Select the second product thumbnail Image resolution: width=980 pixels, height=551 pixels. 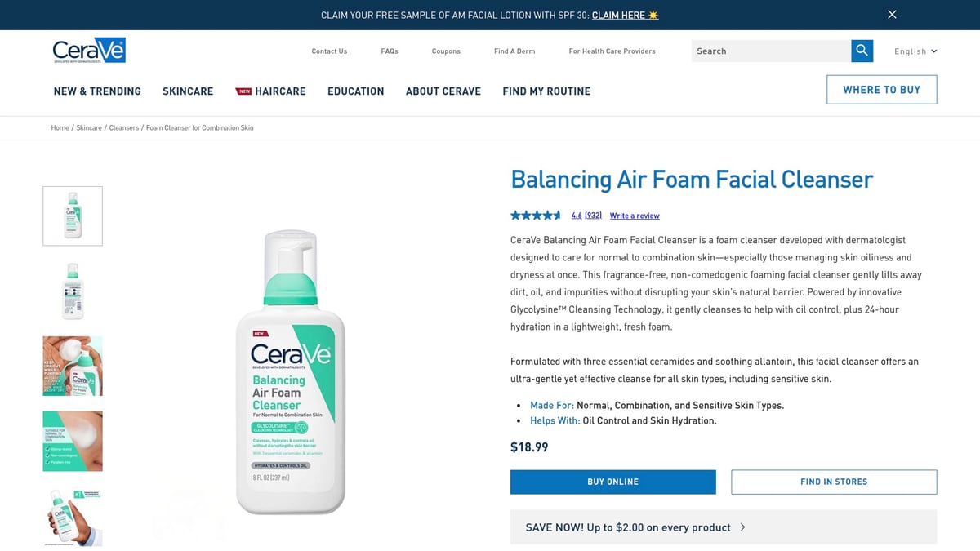pos(72,291)
